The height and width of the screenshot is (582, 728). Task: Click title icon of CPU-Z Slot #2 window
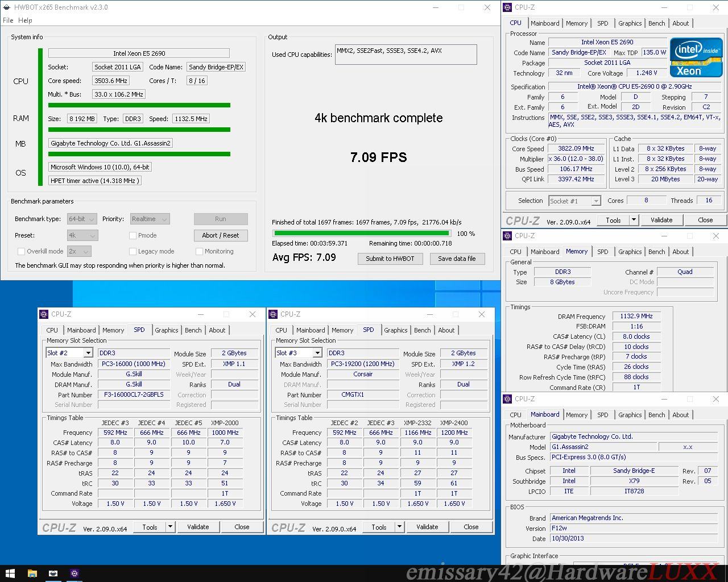tap(44, 314)
